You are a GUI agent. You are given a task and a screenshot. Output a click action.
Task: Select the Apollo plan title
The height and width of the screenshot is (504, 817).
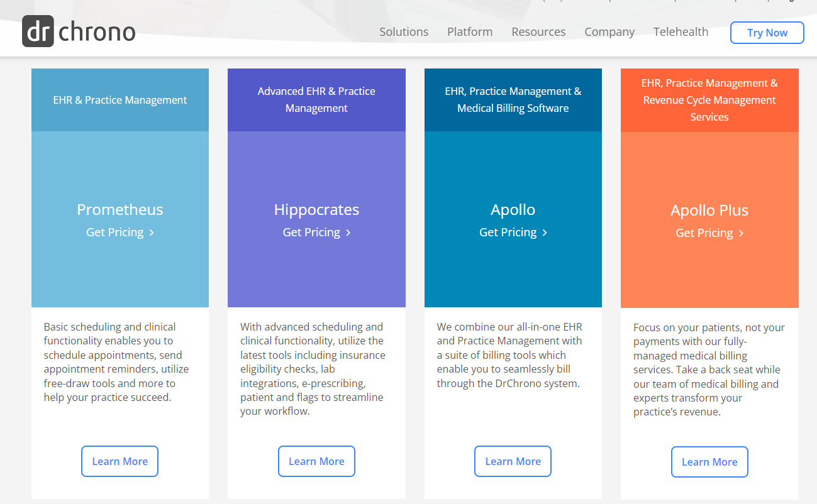click(x=513, y=209)
